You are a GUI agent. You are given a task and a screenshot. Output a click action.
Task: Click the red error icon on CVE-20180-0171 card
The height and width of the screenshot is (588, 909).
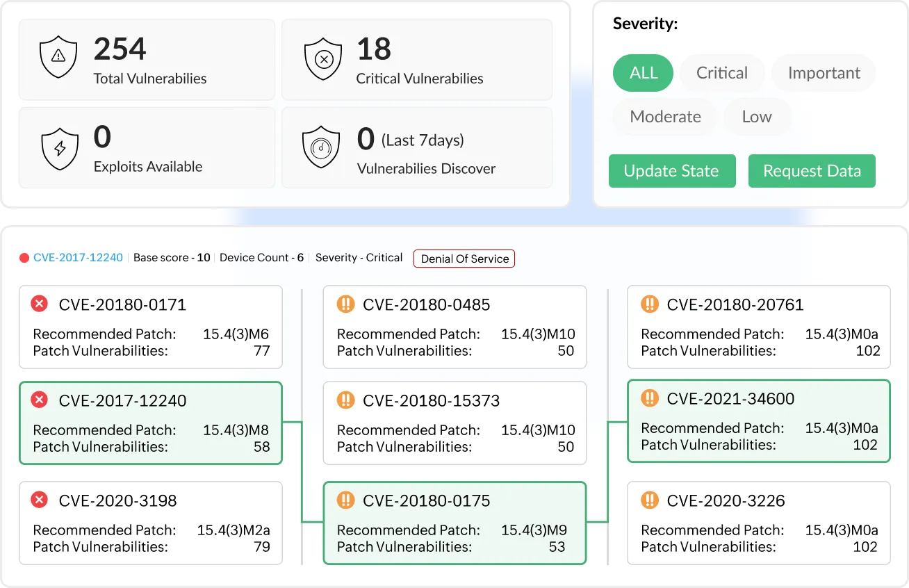39,303
